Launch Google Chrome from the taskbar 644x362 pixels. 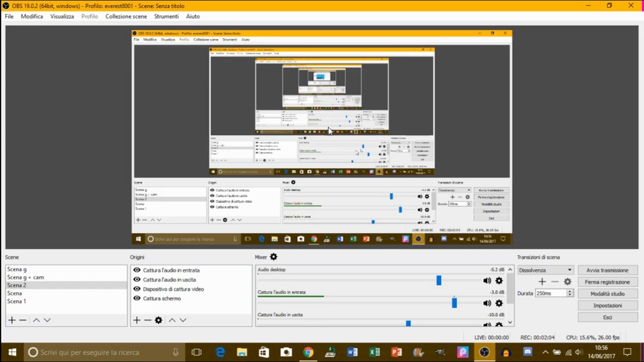pos(308,352)
